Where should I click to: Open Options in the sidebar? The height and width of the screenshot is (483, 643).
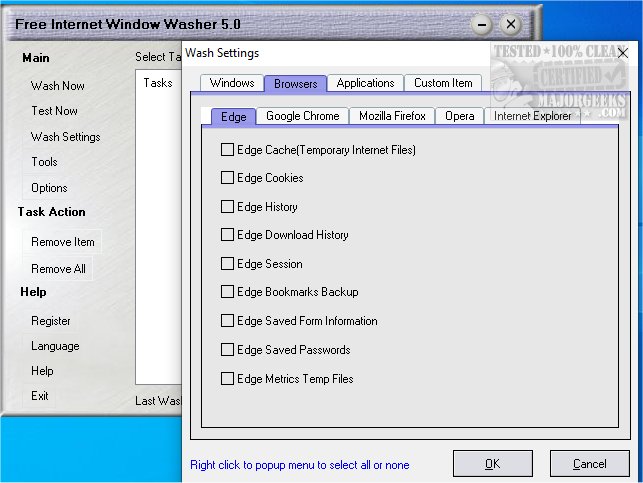(x=49, y=188)
